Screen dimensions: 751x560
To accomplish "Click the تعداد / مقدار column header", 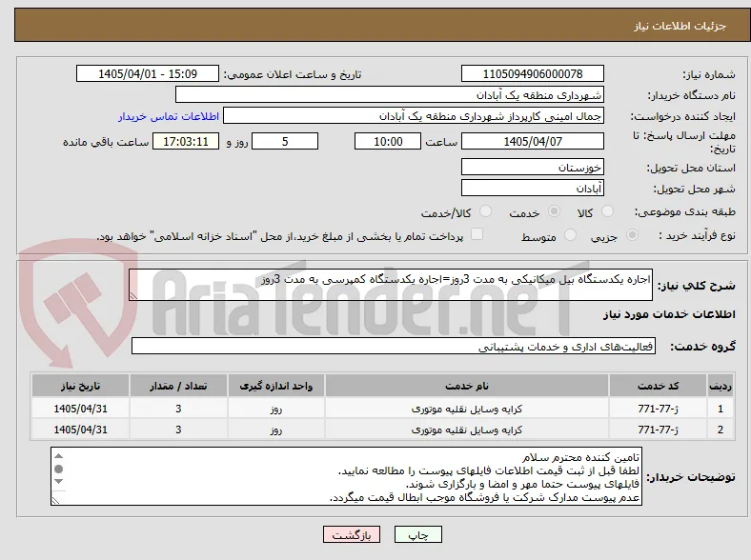I will click(178, 386).
